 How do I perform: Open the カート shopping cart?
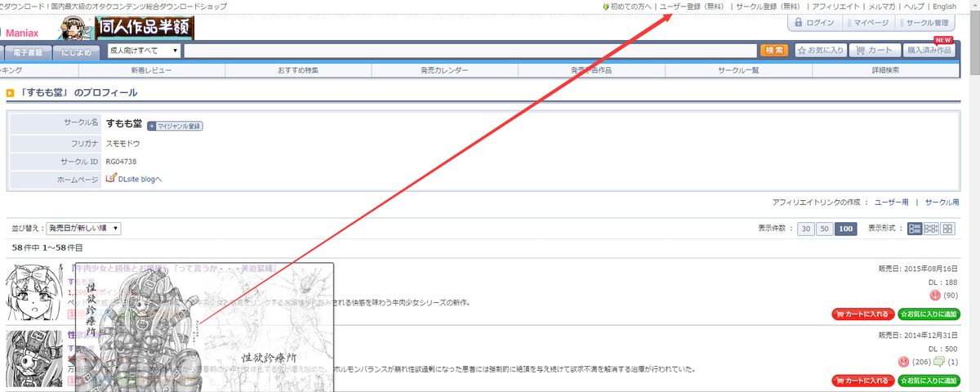click(x=874, y=51)
